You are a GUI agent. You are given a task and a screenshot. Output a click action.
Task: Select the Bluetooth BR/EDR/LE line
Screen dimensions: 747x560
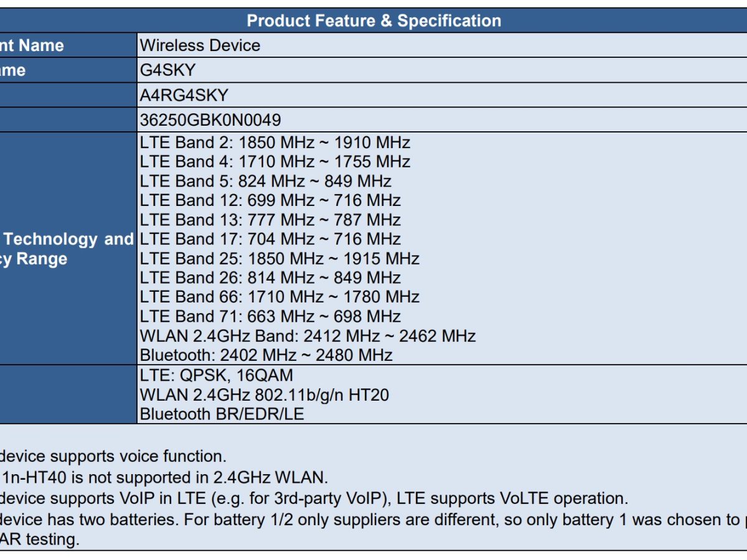222,414
